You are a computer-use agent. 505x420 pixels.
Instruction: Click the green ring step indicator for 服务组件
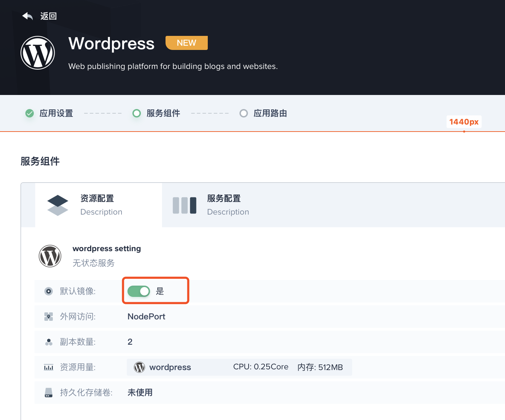tap(137, 113)
